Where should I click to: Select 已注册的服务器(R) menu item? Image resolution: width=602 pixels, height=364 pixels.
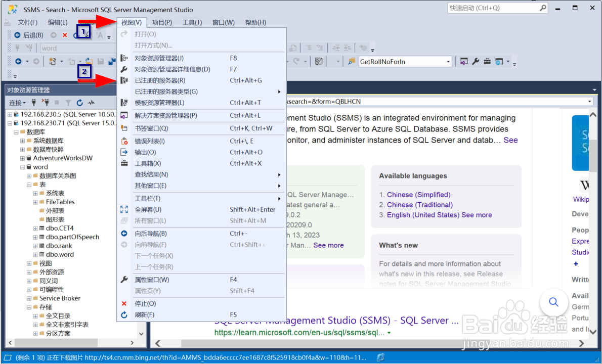pos(201,80)
